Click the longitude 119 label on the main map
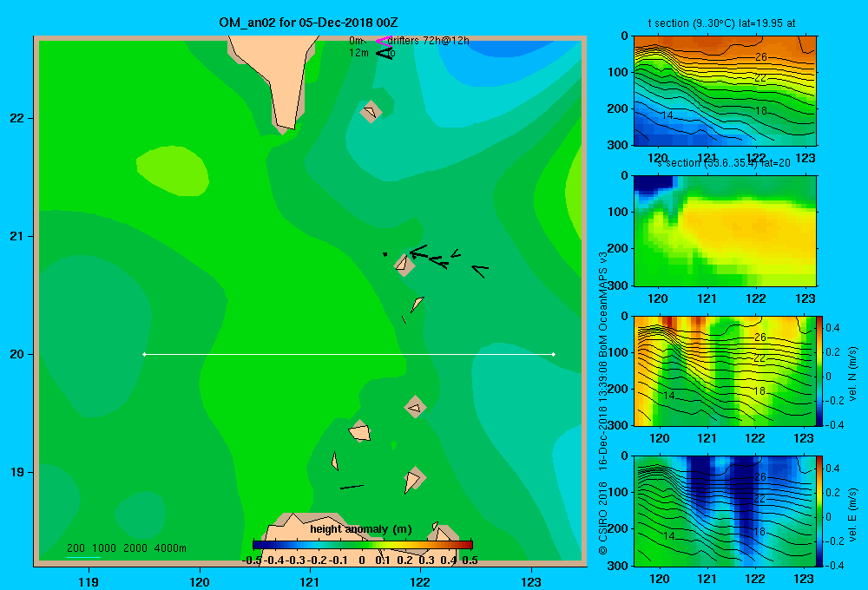This screenshot has height=590, width=868. pyautogui.click(x=89, y=581)
